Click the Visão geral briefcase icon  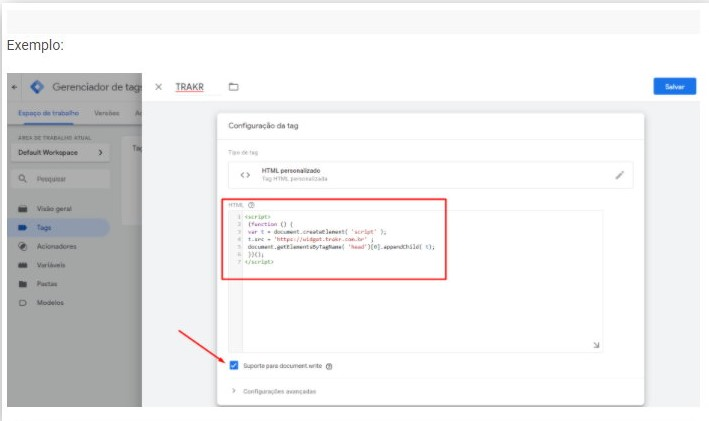point(23,208)
